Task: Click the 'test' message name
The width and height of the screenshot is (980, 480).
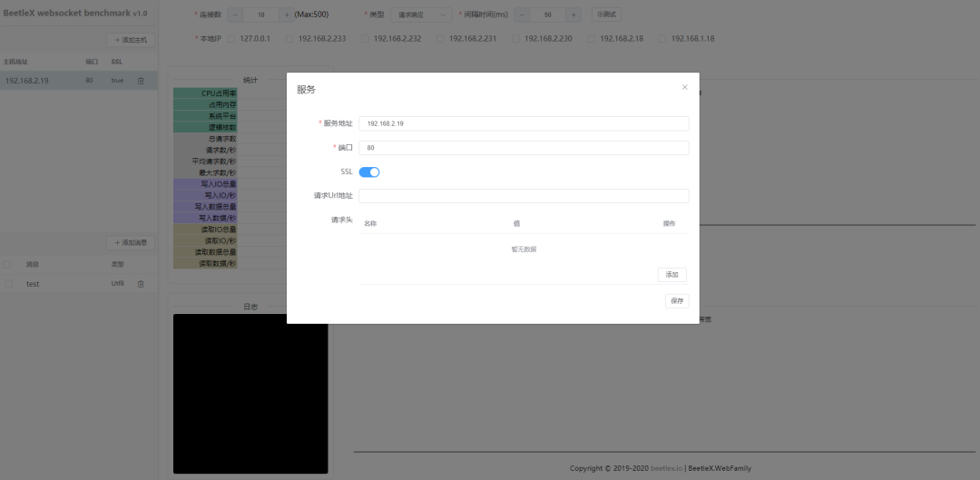Action: (33, 284)
